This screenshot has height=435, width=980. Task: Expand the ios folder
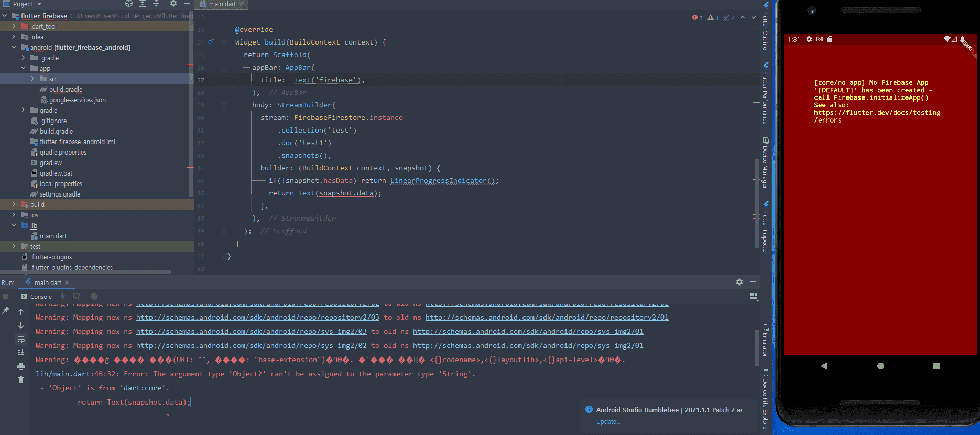pyautogui.click(x=14, y=215)
